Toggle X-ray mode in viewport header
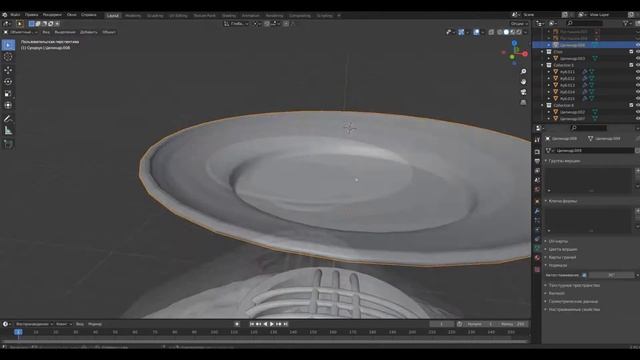The width and height of the screenshot is (640, 360). tap(491, 32)
